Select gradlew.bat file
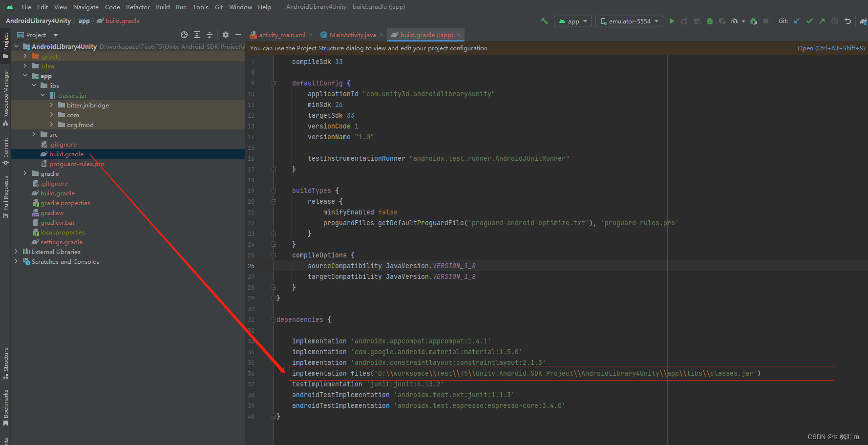This screenshot has width=868, height=445. click(x=58, y=222)
